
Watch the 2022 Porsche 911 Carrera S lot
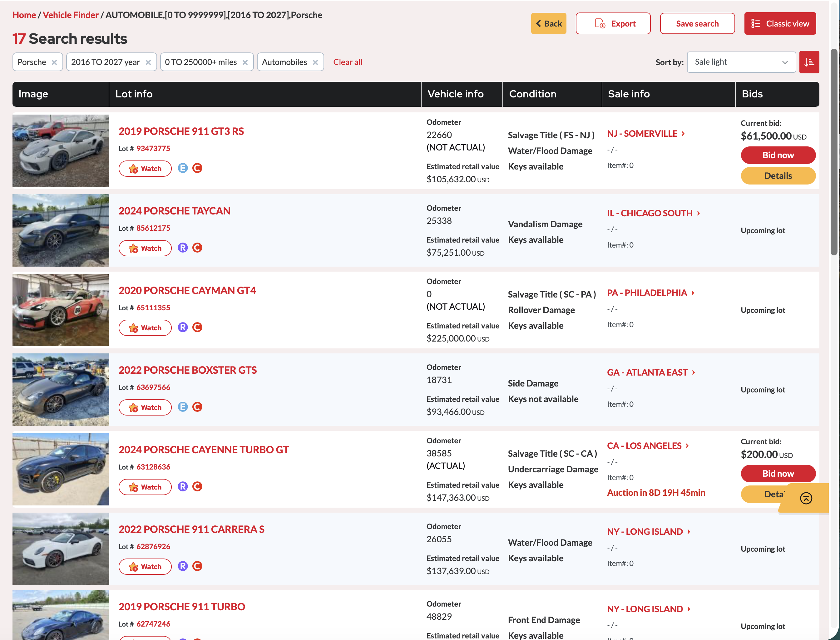tap(145, 566)
